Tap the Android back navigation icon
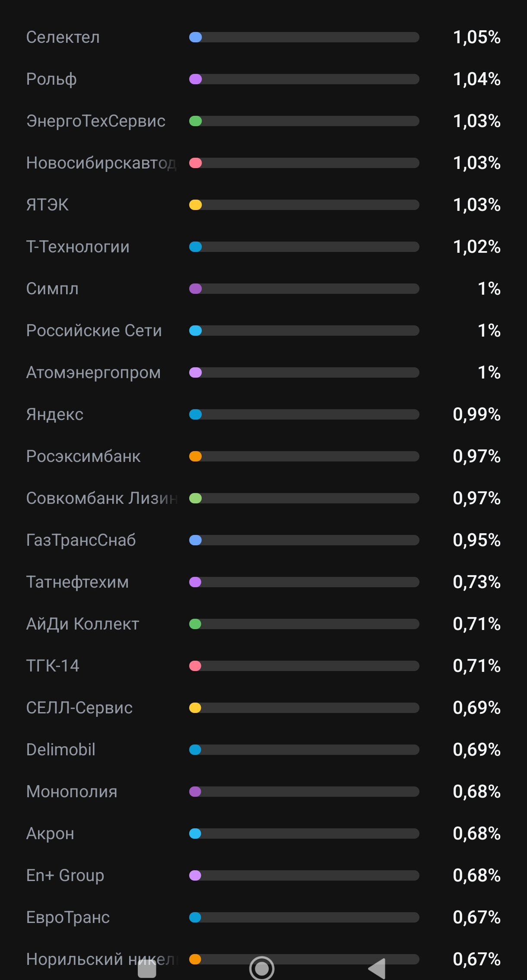This screenshot has width=527, height=980. [377, 968]
